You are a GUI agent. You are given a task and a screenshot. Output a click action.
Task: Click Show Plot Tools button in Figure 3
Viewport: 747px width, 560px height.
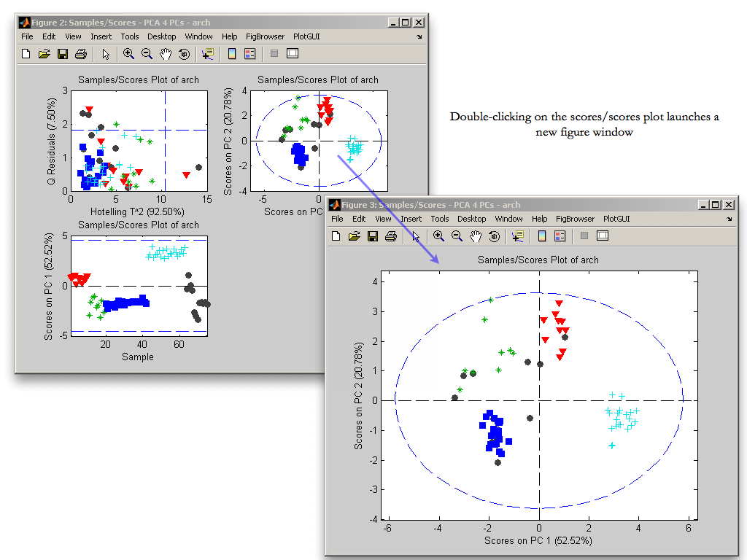(x=603, y=236)
